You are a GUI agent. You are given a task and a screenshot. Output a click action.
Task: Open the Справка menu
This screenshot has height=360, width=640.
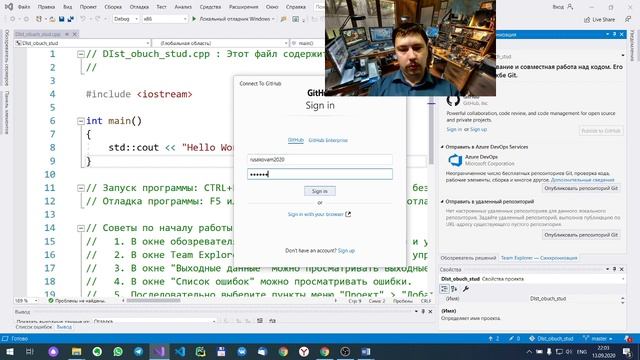[x=296, y=7]
